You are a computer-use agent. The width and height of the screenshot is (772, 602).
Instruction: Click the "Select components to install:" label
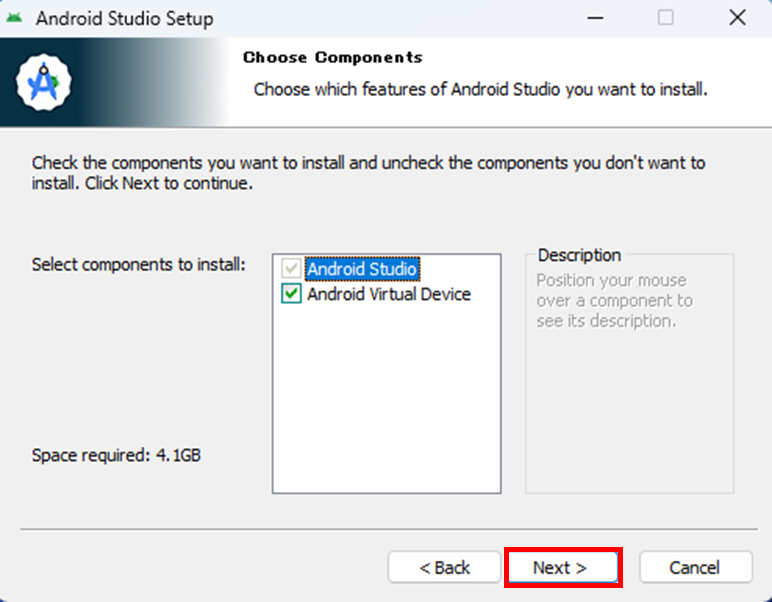[139, 264]
